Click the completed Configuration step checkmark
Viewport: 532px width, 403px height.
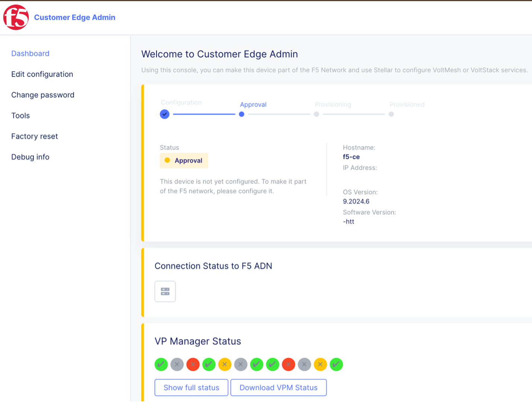click(x=164, y=114)
